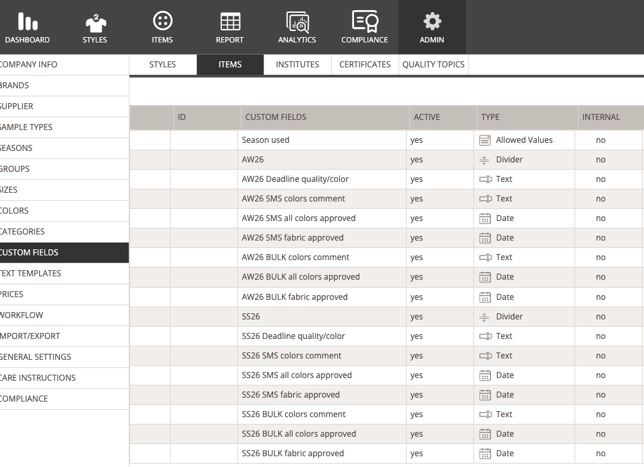Switch to the Styles tab

[x=163, y=64]
